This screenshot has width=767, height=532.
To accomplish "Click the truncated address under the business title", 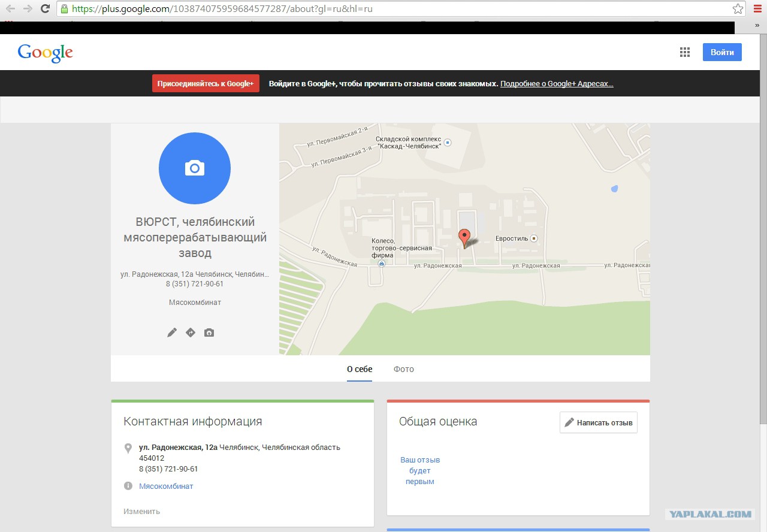I will click(x=195, y=274).
